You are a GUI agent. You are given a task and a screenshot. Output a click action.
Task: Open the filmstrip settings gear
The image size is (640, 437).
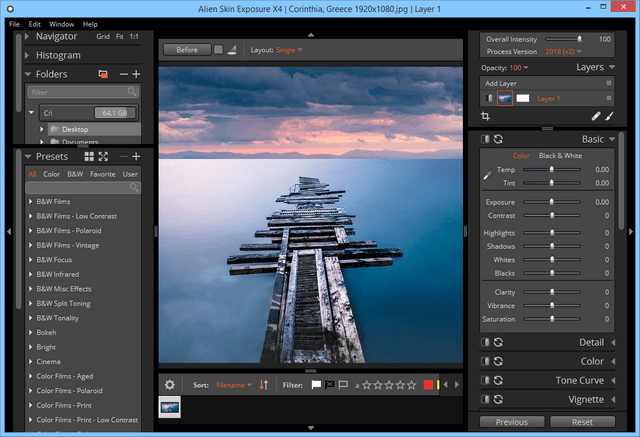pos(170,384)
